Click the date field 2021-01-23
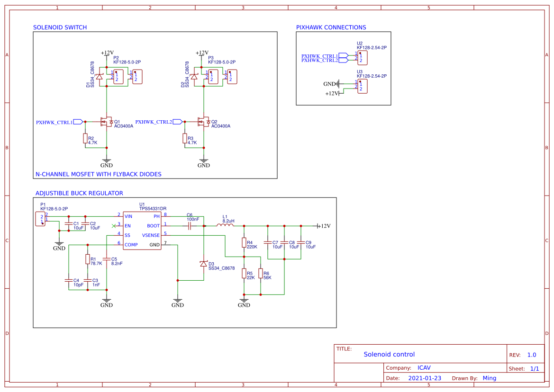 425,378
